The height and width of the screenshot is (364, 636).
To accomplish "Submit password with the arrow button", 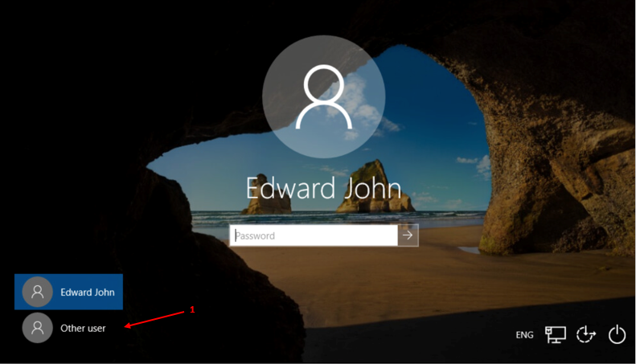I will coord(408,235).
